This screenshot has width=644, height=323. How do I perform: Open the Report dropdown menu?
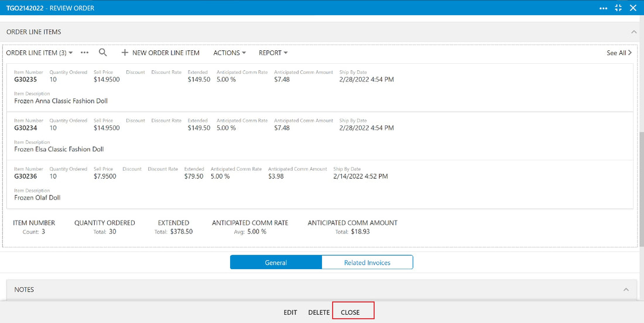[x=273, y=53]
